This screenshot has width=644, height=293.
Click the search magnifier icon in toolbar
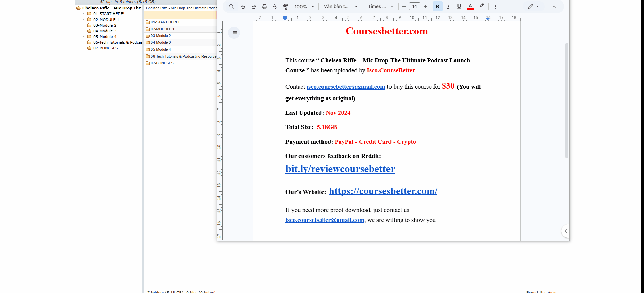[x=231, y=6]
